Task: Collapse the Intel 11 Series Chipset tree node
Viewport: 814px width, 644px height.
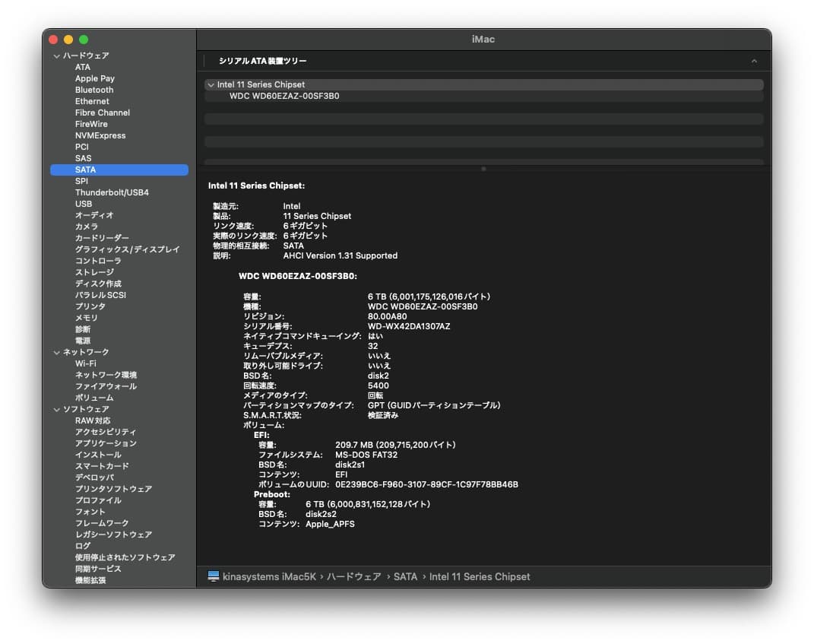Action: 211,84
